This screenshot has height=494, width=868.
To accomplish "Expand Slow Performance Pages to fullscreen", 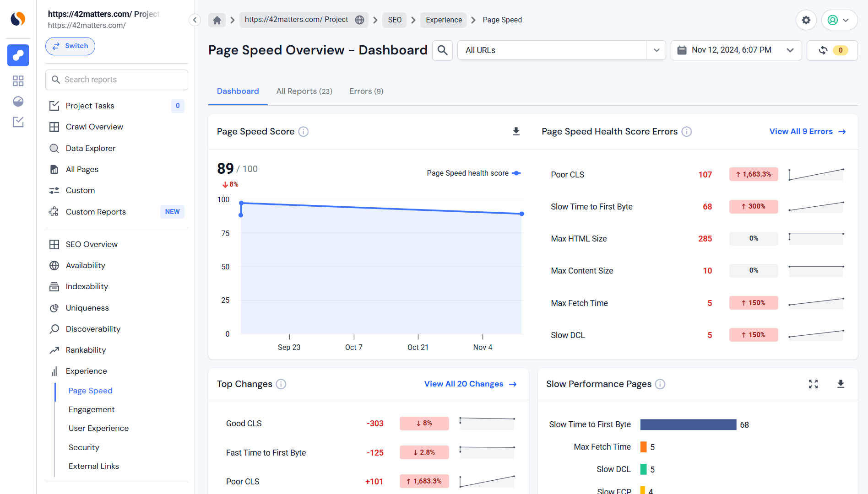I will pos(813,384).
